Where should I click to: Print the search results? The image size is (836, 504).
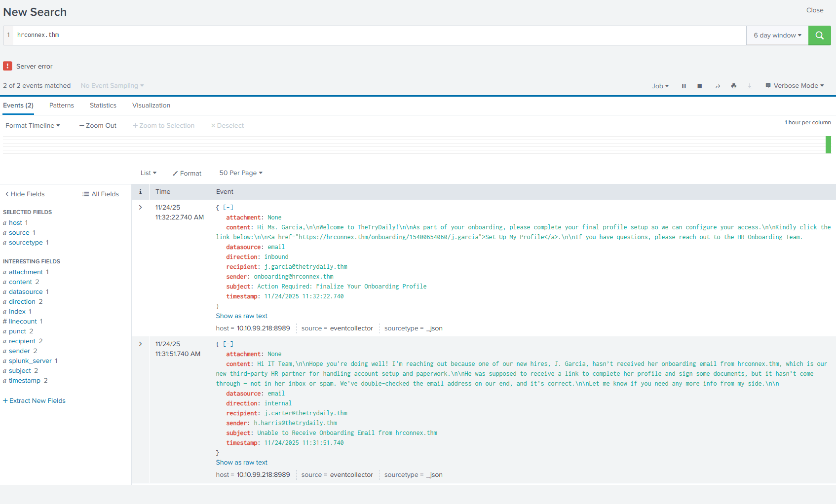(733, 86)
